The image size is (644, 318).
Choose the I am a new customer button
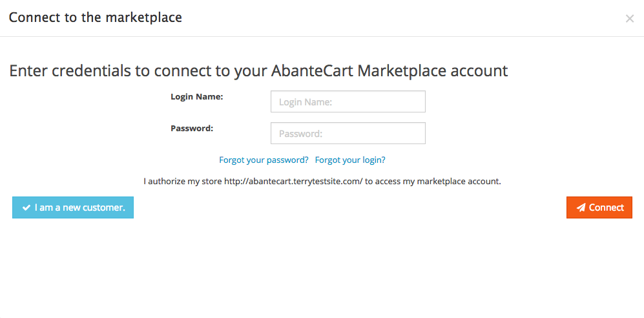[x=73, y=207]
